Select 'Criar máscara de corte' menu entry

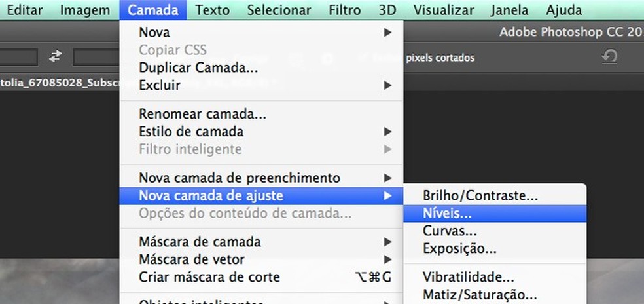(x=209, y=277)
